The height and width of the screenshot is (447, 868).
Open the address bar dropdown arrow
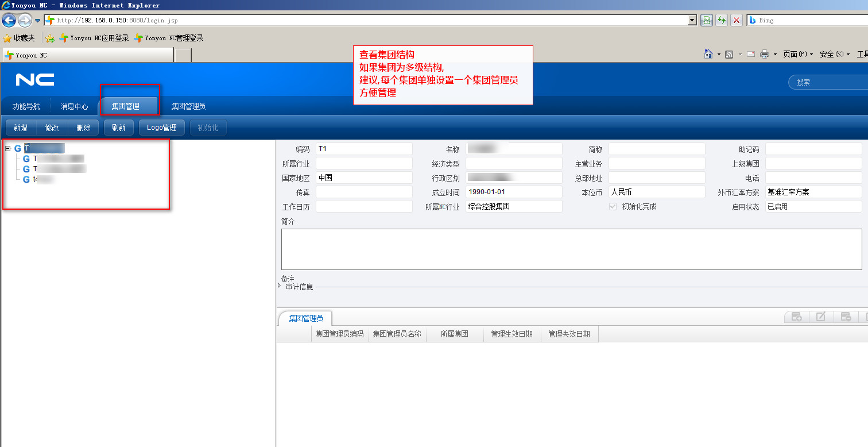tap(692, 20)
